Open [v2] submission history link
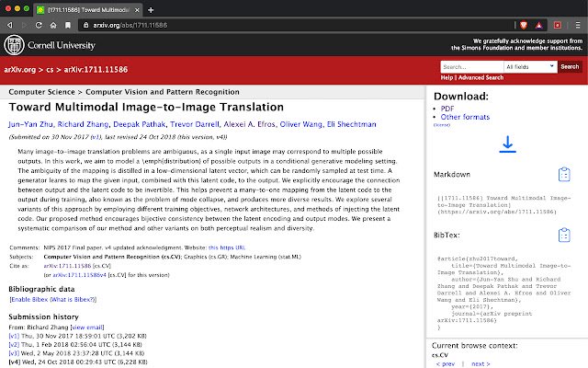The image size is (588, 368). coord(14,345)
